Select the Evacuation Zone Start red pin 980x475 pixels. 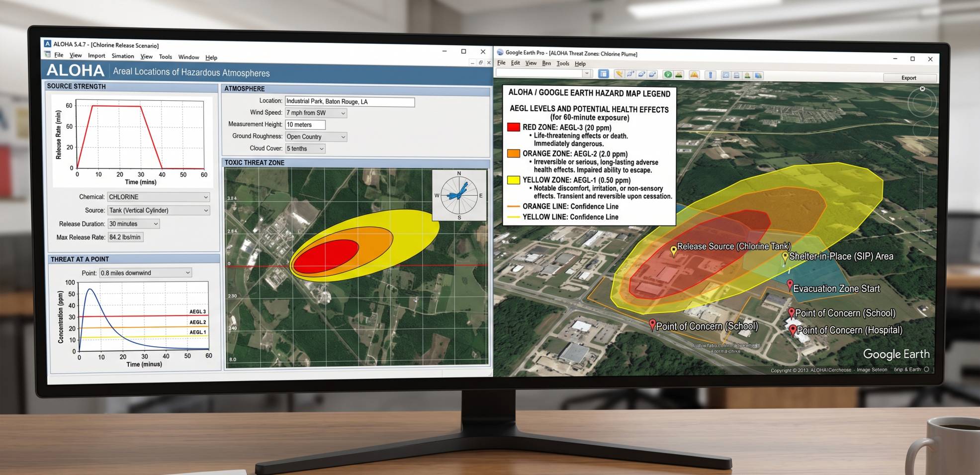point(790,285)
